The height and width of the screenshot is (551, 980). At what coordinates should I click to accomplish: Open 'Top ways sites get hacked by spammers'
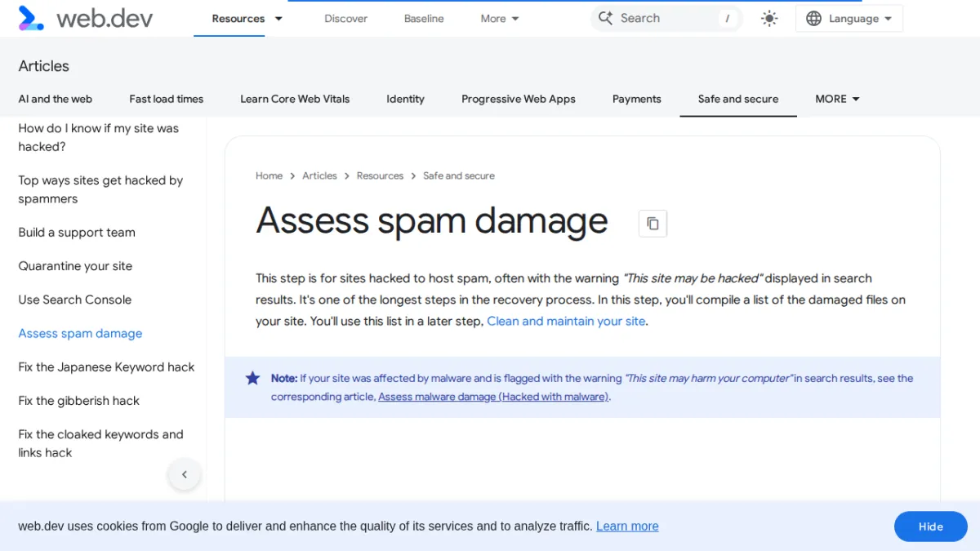click(100, 189)
